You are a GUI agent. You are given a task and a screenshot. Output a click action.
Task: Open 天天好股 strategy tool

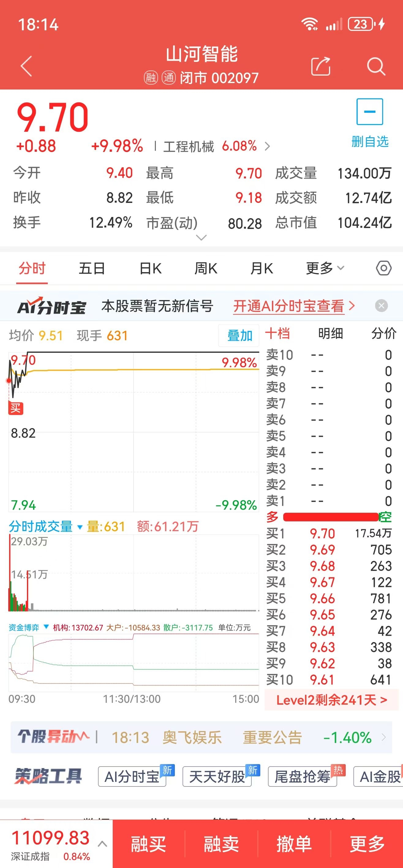pos(217,776)
